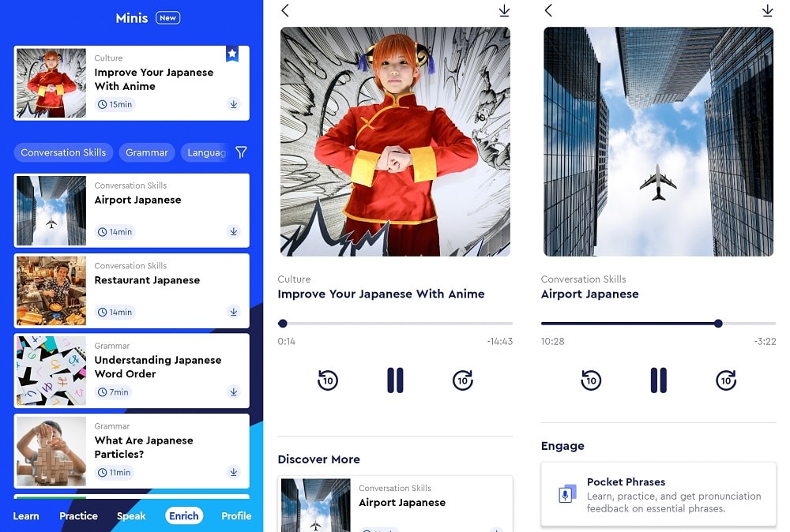This screenshot has height=532, width=790.
Task: Download the Restaurant Japanese lesson
Action: pos(234,313)
